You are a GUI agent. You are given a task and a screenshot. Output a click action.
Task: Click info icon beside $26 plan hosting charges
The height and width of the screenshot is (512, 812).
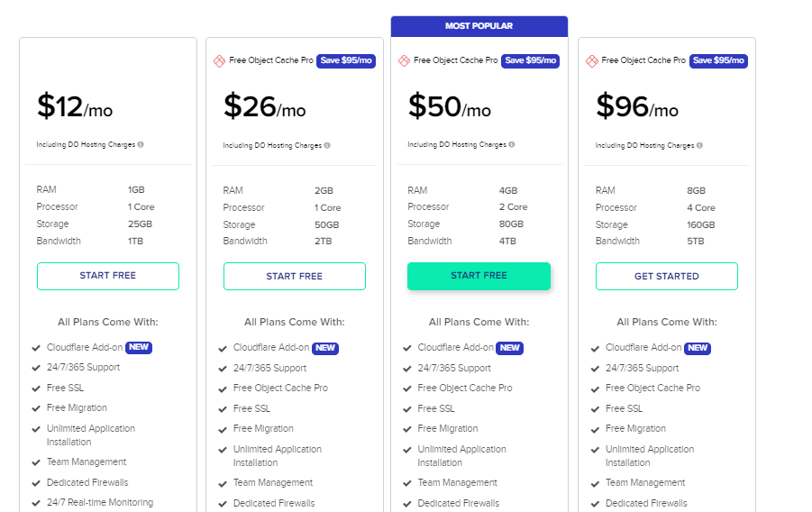[327, 146]
